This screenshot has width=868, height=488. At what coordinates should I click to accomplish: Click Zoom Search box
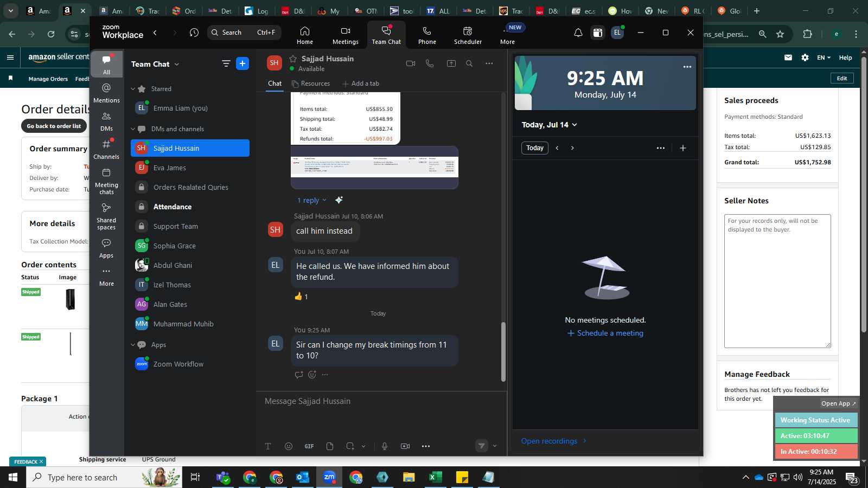tap(244, 33)
